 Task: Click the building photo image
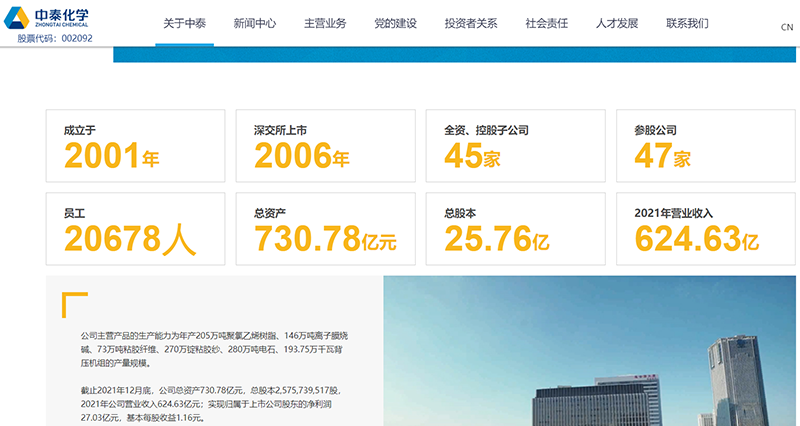click(589, 351)
